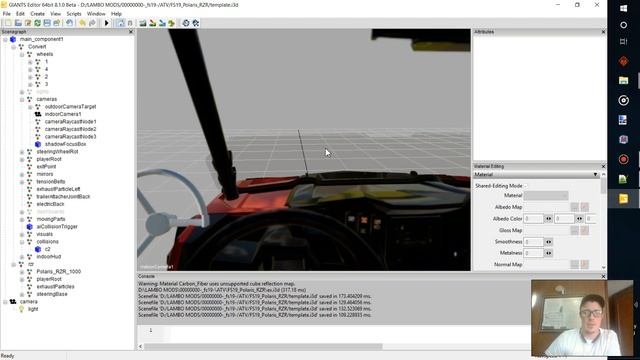640x360 pixels.
Task: Expand the movingParts tree node
Action: click(22, 219)
